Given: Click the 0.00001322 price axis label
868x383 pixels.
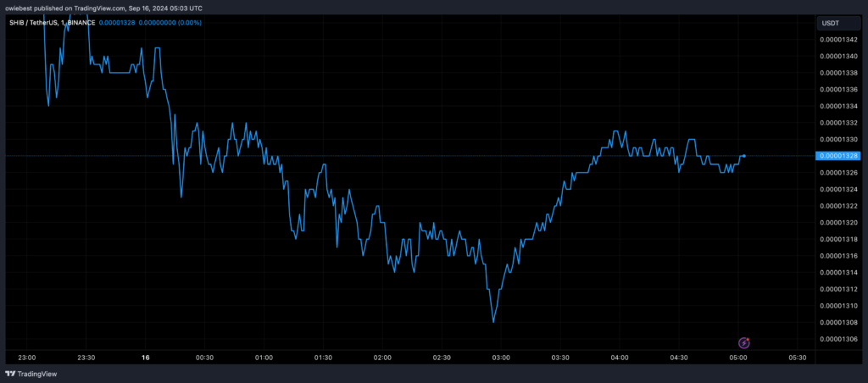Looking at the screenshot, I should 838,206.
